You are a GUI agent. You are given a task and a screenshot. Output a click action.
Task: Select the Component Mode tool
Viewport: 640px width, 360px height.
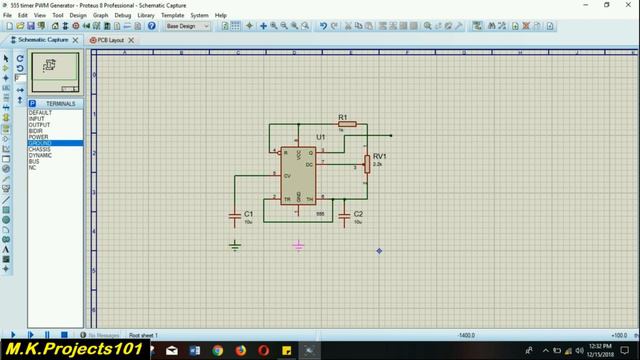(x=6, y=68)
